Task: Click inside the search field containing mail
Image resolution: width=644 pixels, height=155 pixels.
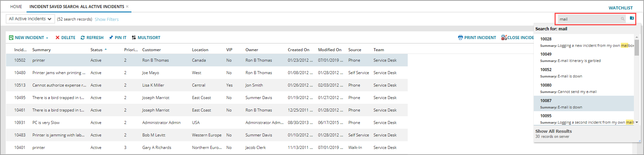Action: point(588,19)
